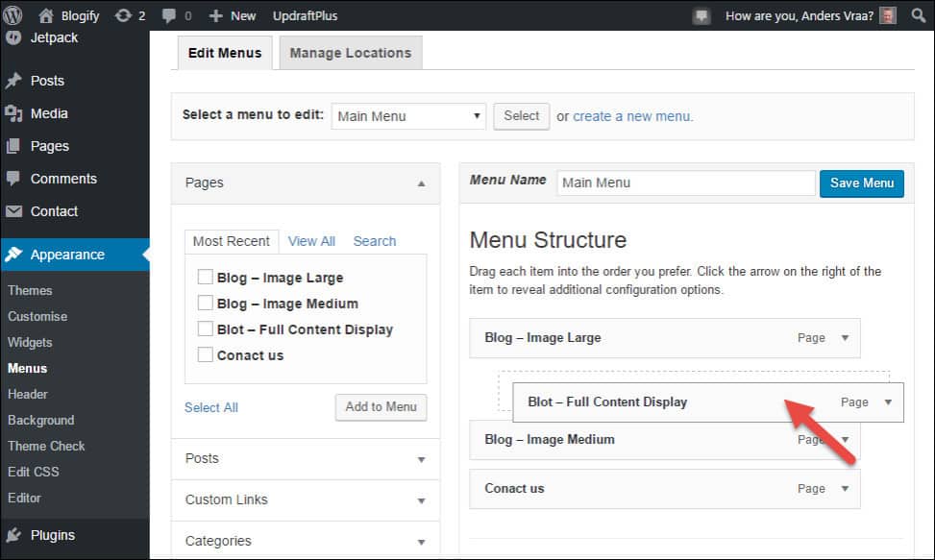Image resolution: width=935 pixels, height=560 pixels.
Task: Follow the create a new menu link
Action: pyautogui.click(x=632, y=116)
